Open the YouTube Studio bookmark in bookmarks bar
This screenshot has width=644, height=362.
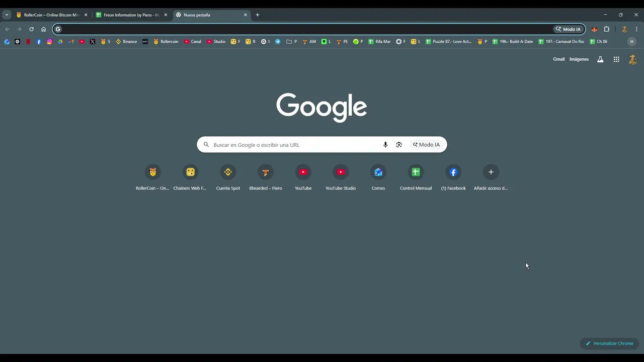(x=216, y=42)
